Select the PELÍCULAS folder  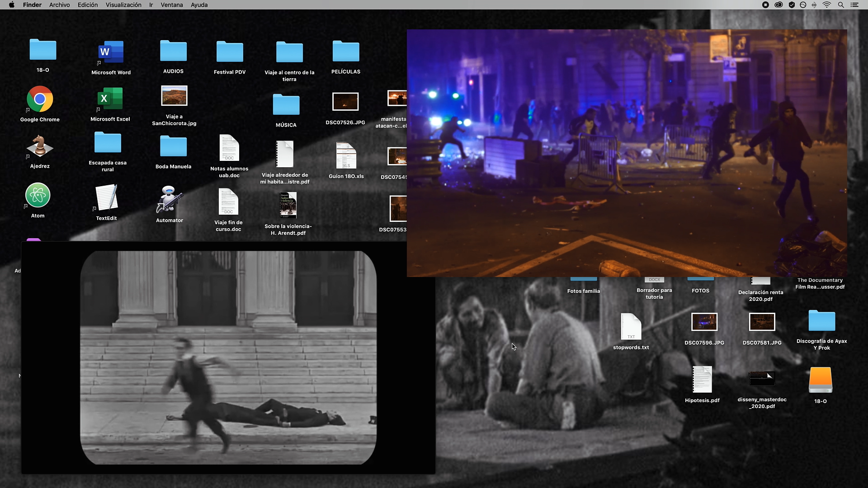(x=346, y=52)
